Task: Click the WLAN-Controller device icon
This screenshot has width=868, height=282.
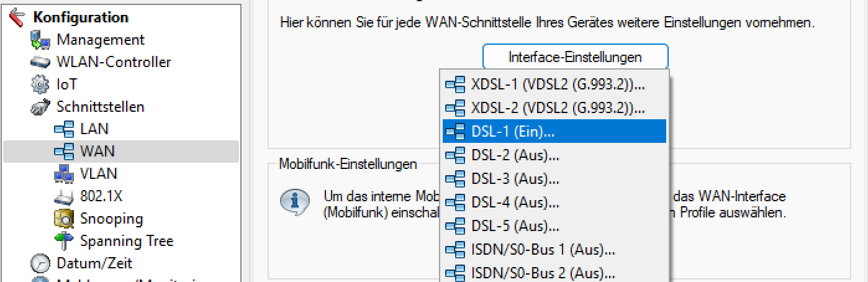Action: pos(40,62)
